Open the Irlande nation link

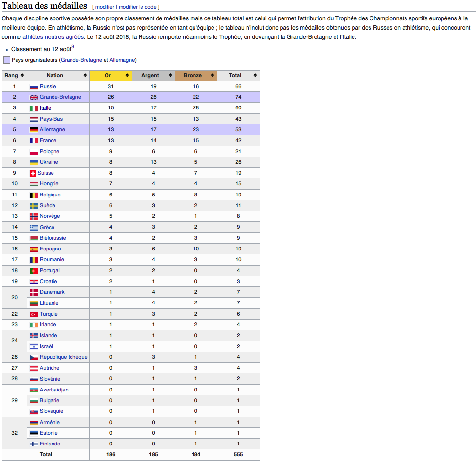pyautogui.click(x=48, y=324)
